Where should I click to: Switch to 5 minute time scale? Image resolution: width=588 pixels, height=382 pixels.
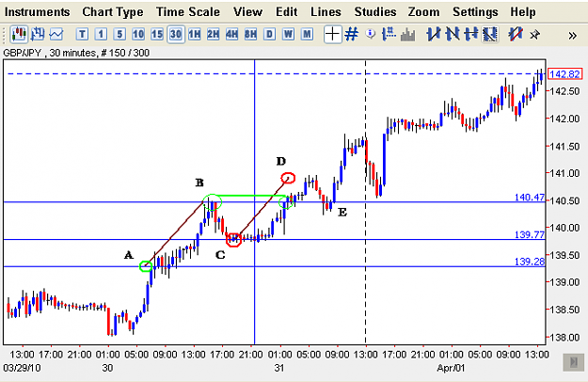119,35
